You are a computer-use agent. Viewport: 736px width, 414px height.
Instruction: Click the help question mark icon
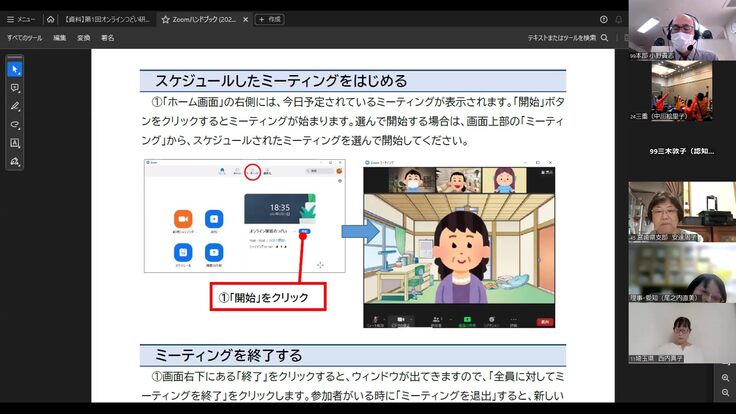(x=603, y=19)
